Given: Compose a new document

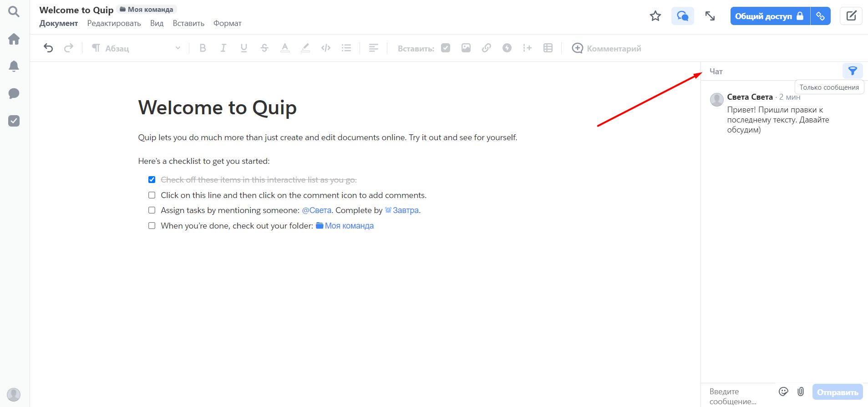Looking at the screenshot, I should click(851, 16).
